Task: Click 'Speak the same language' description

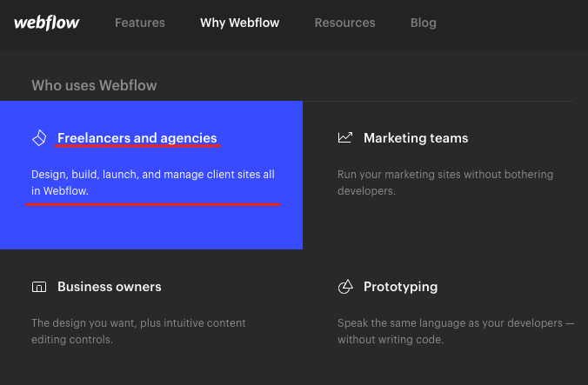Action: pyautogui.click(x=456, y=331)
